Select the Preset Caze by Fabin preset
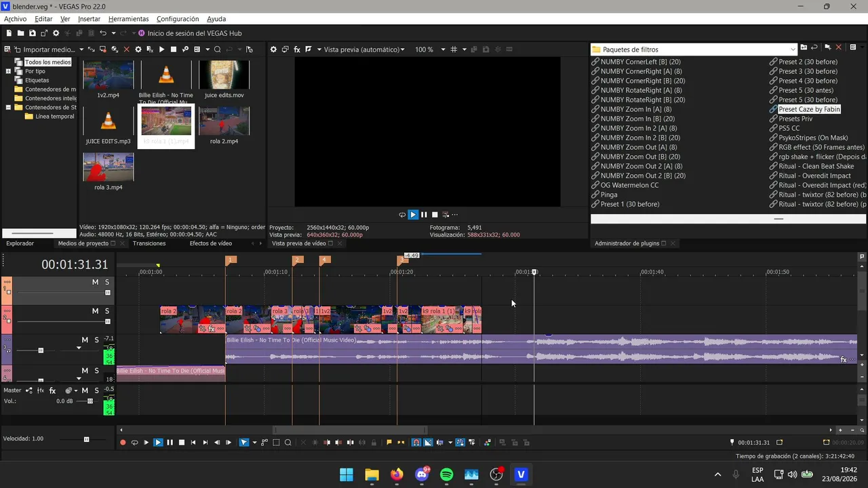The height and width of the screenshot is (488, 868). click(x=809, y=109)
